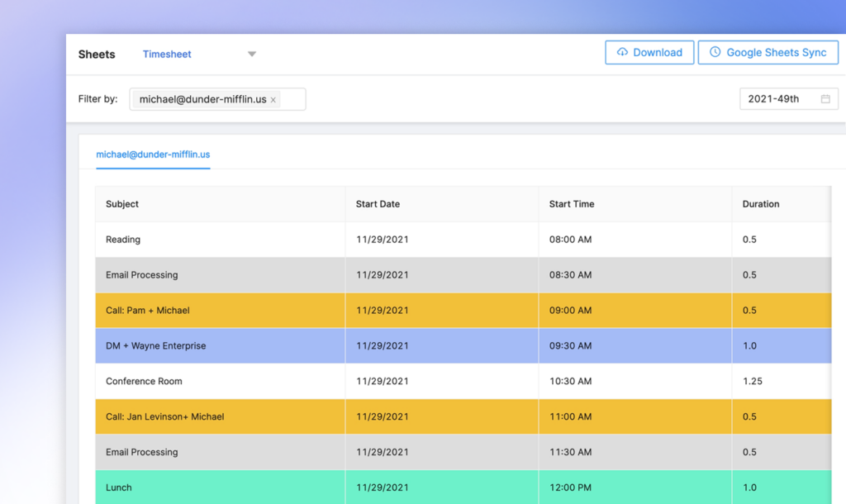This screenshot has height=504, width=846.
Task: Select the Email Processing cell at 08:30 AM
Action: tap(220, 275)
